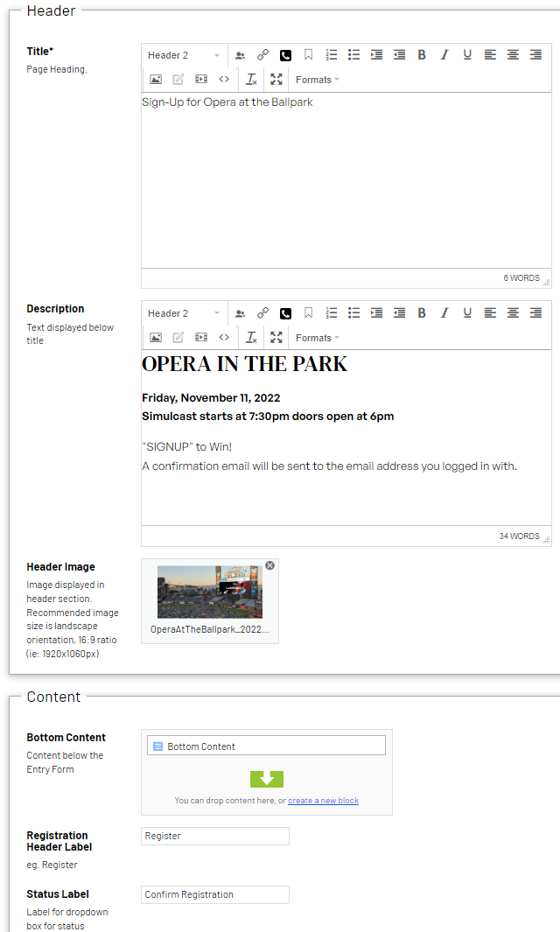Image resolution: width=560 pixels, height=932 pixels.
Task: Add an anchor bookmark in Title editor
Action: 309,55
